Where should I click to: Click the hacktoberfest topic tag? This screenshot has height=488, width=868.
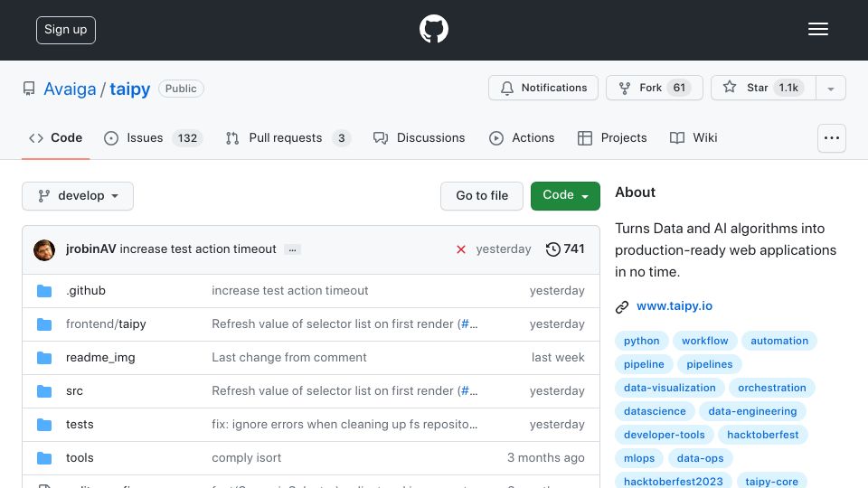click(763, 435)
